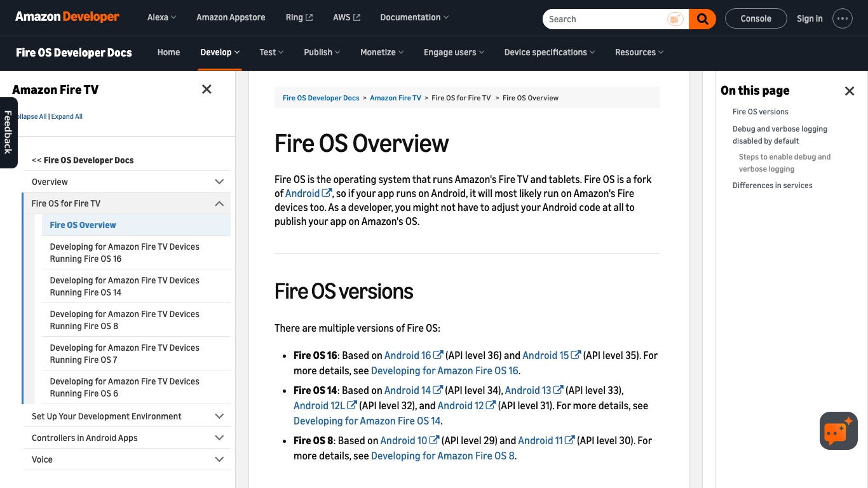This screenshot has width=868, height=488.
Task: Jump to Differences in services section
Action: [x=772, y=186]
